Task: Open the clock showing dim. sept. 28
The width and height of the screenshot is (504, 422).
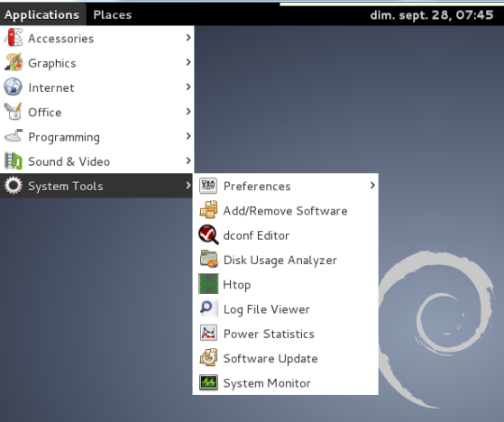Action: coord(432,14)
